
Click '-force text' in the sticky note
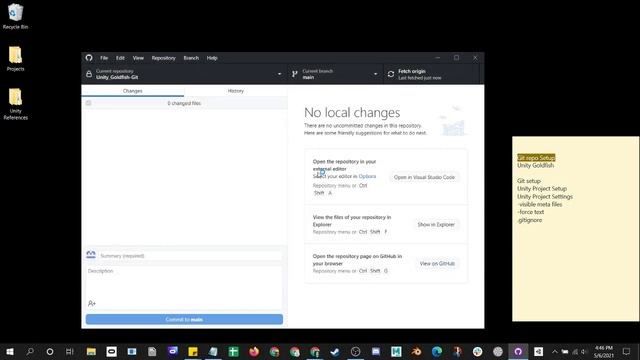[531, 212]
